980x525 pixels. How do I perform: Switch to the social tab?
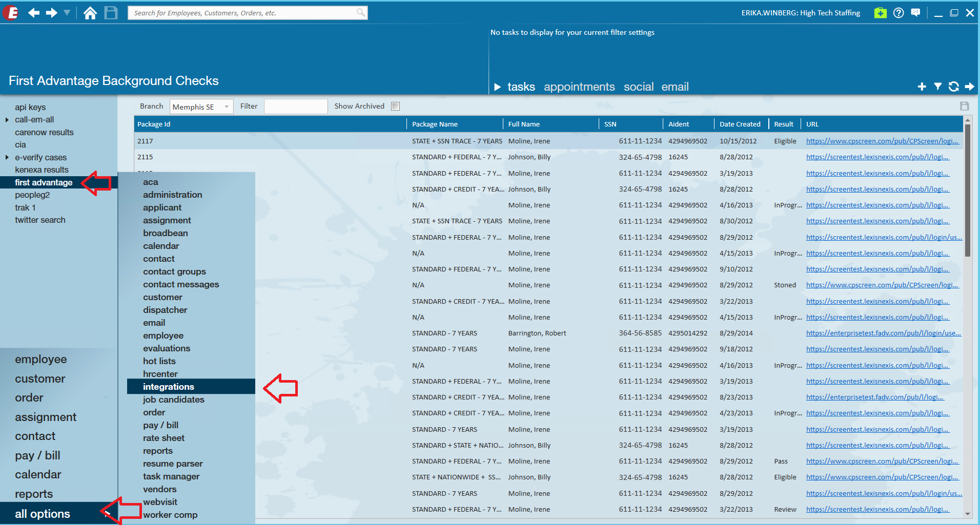click(639, 87)
